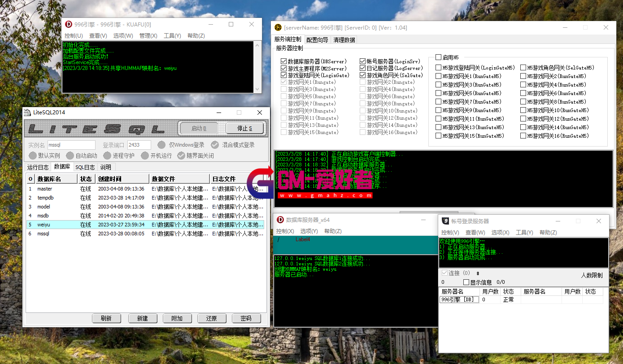This screenshot has width=623, height=364.
Task: Uncheck 游戏登陆网关(LoginGate) checkbox
Action: click(284, 76)
